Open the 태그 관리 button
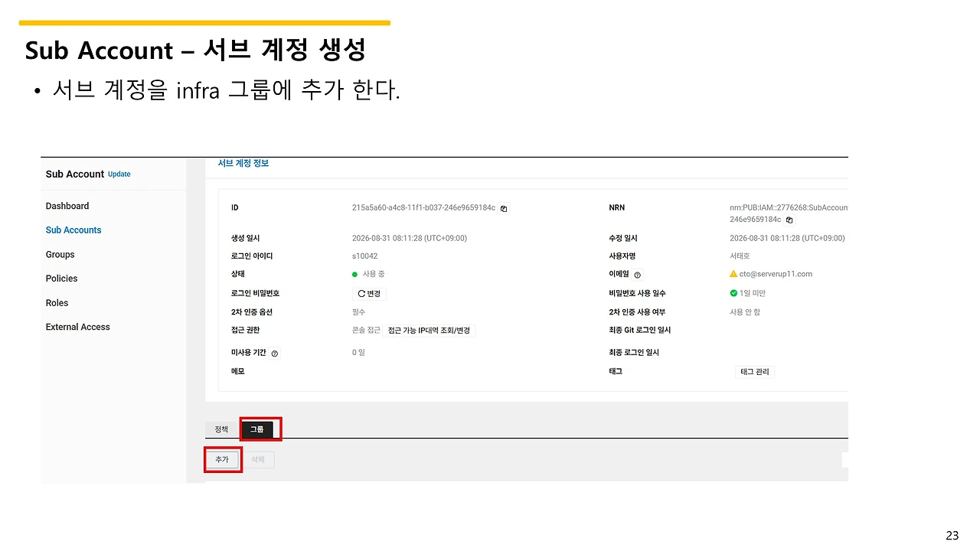The width and height of the screenshot is (980, 551). pos(755,372)
